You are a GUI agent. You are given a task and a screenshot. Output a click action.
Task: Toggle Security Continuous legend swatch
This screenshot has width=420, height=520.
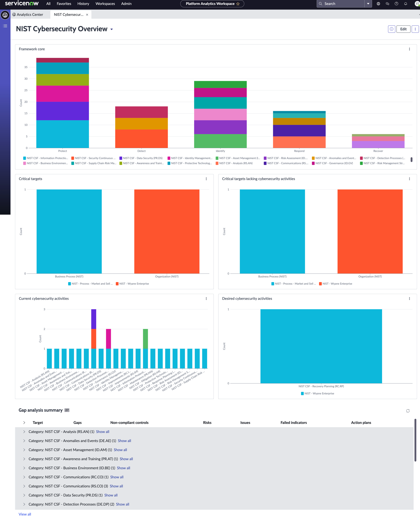coord(73,158)
